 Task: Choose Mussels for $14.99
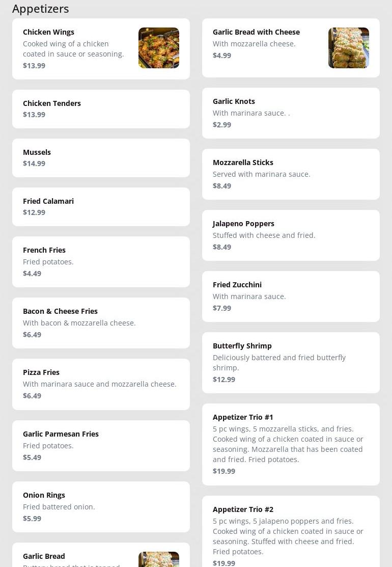pos(101,157)
